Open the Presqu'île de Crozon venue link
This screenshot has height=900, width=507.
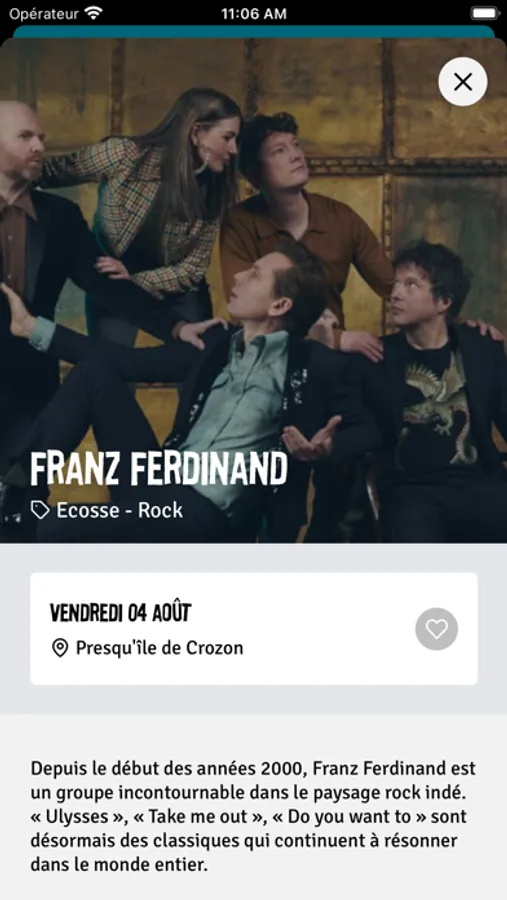click(160, 649)
